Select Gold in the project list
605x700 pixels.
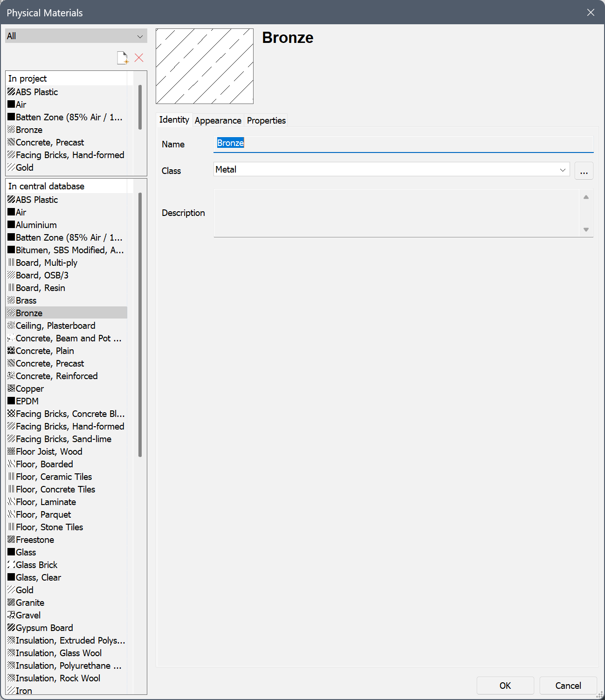tap(25, 167)
